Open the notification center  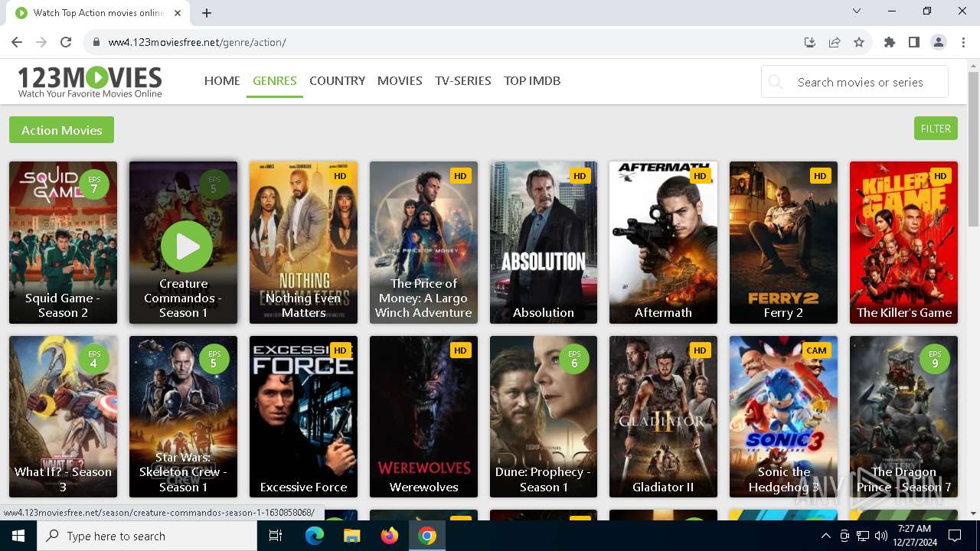[955, 536]
